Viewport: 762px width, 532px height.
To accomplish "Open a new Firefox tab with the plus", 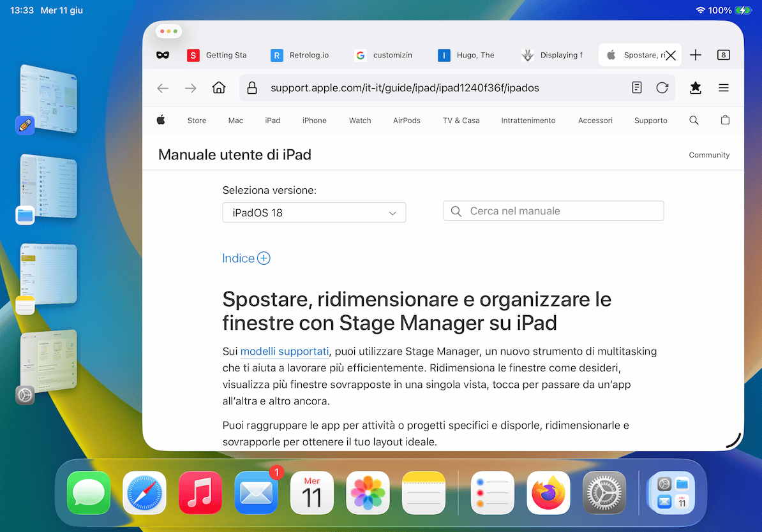I will coord(695,55).
